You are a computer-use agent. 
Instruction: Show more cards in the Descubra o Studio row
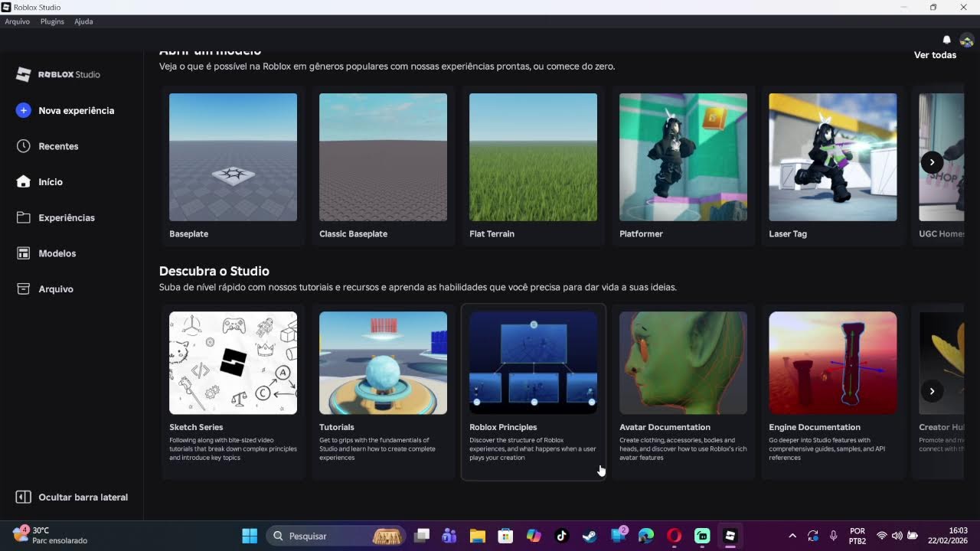(932, 391)
